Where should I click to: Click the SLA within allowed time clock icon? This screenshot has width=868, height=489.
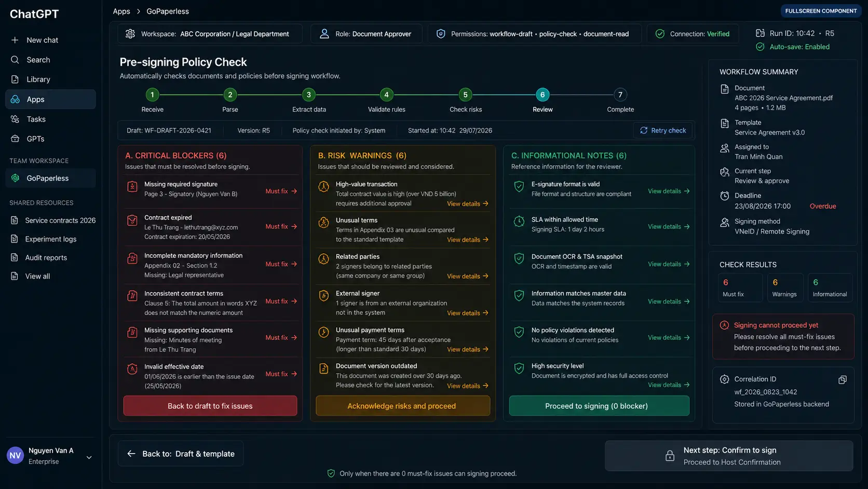pyautogui.click(x=519, y=221)
